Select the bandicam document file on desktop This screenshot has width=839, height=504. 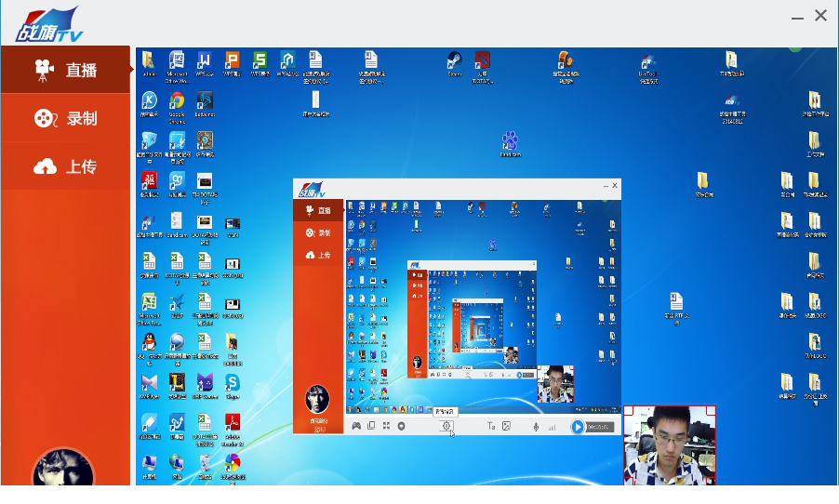click(177, 225)
